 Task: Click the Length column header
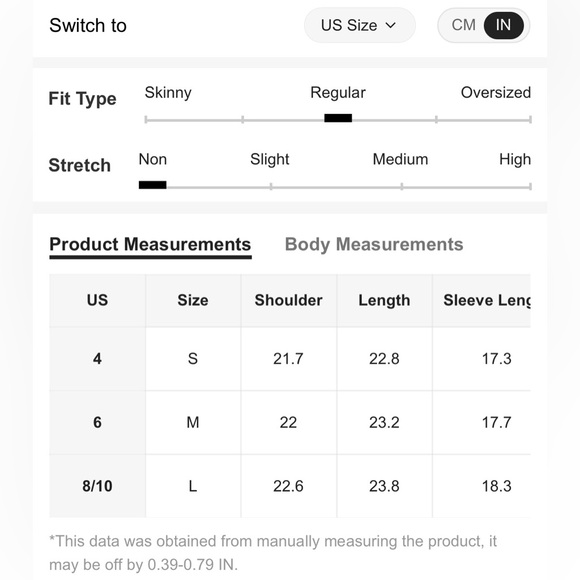click(x=384, y=300)
